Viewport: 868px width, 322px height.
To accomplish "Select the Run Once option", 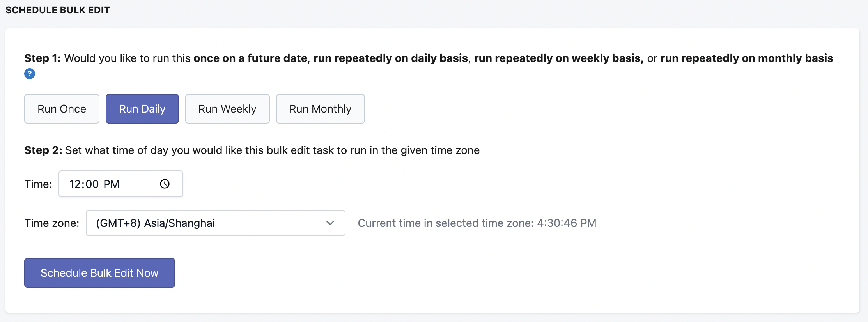I will (x=62, y=109).
